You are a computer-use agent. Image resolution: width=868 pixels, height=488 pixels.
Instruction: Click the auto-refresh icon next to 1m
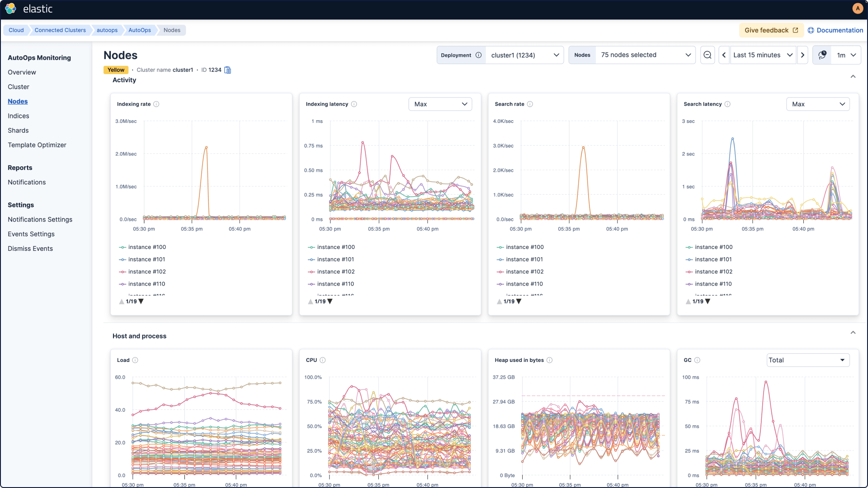click(x=822, y=55)
